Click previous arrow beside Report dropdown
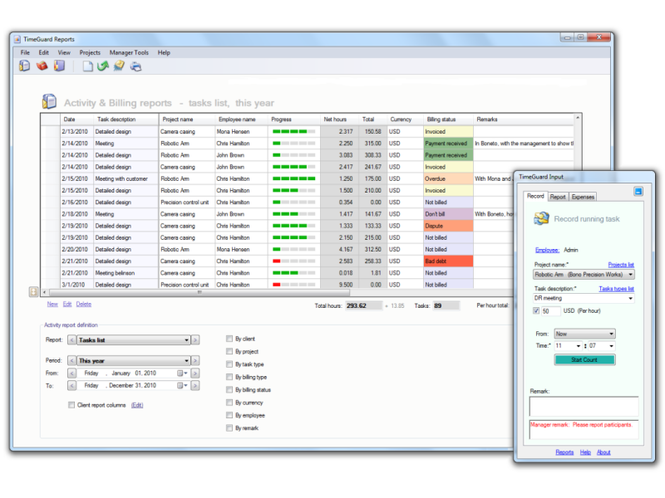 coord(72,340)
